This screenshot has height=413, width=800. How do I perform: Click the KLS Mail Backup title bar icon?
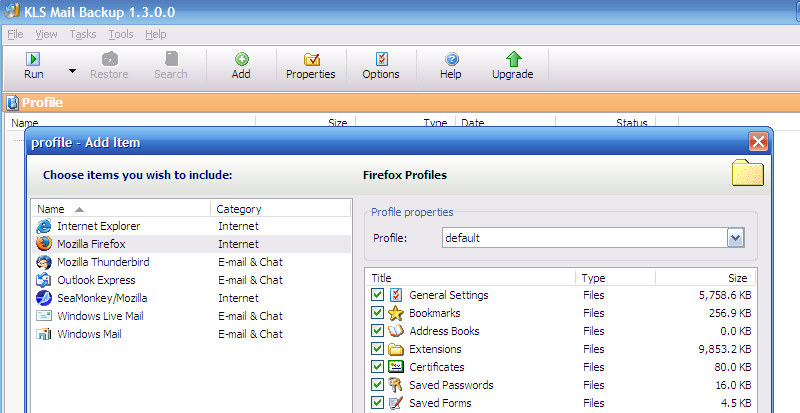12,11
